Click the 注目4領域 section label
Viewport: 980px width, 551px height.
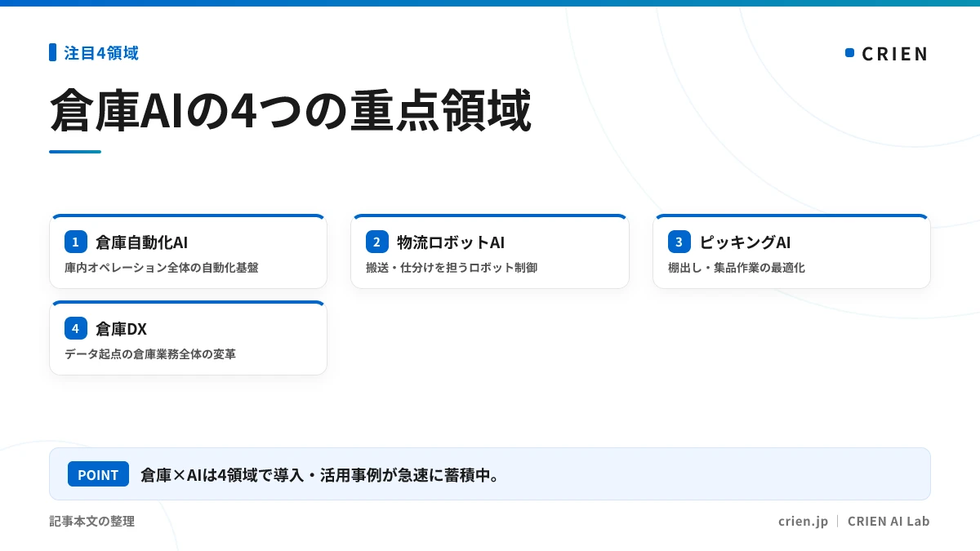pyautogui.click(x=101, y=53)
